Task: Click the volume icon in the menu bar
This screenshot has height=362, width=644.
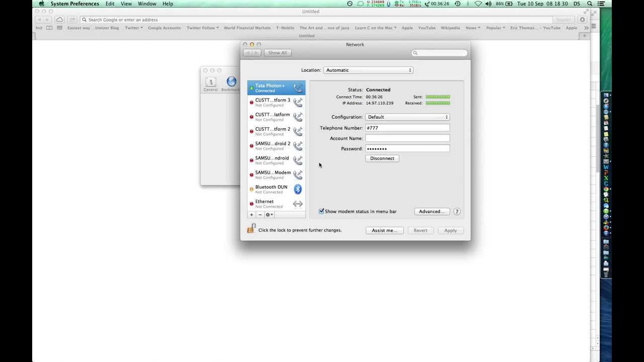Action: click(x=488, y=4)
